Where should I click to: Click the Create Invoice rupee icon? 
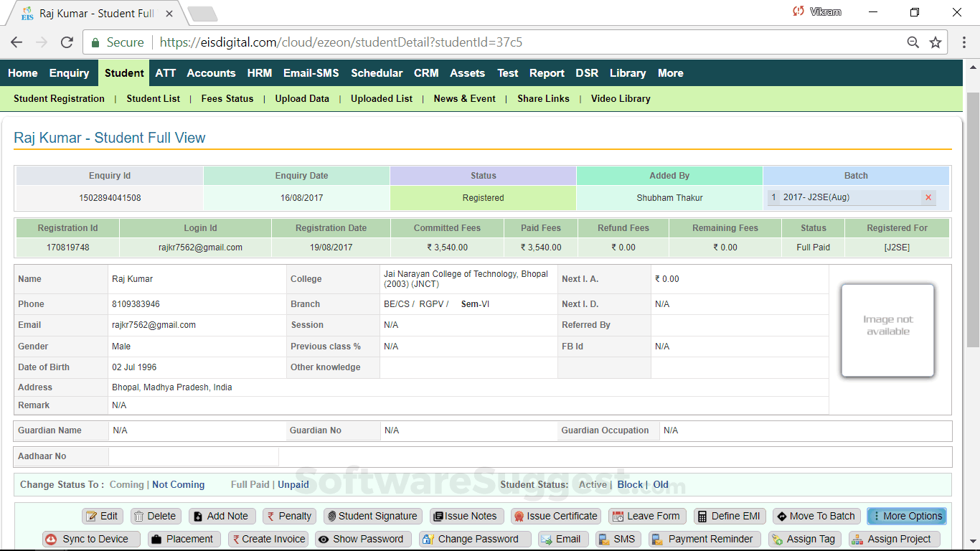[x=235, y=540]
